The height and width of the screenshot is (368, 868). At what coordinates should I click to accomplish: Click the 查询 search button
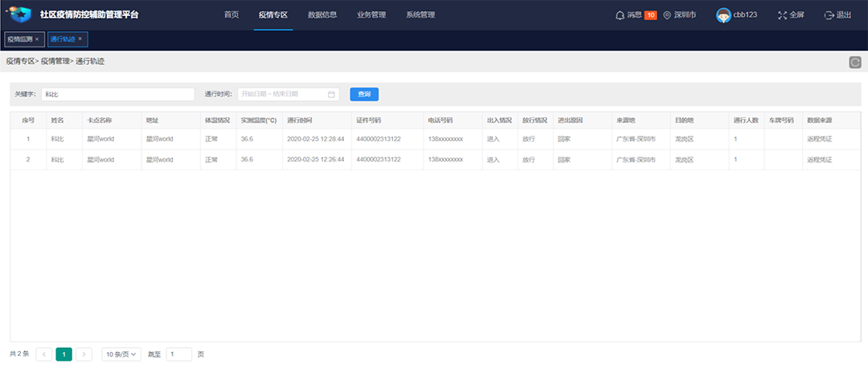tap(364, 94)
